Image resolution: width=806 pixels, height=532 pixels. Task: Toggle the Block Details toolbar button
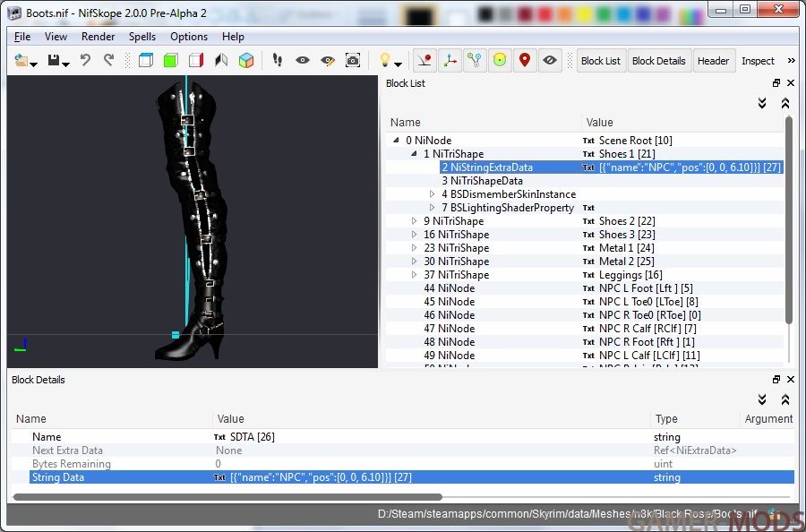[x=659, y=61]
